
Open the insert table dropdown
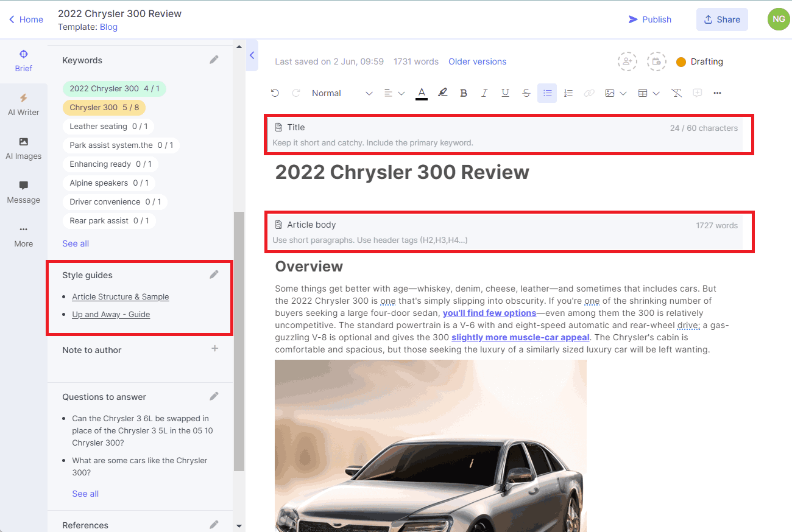click(648, 93)
